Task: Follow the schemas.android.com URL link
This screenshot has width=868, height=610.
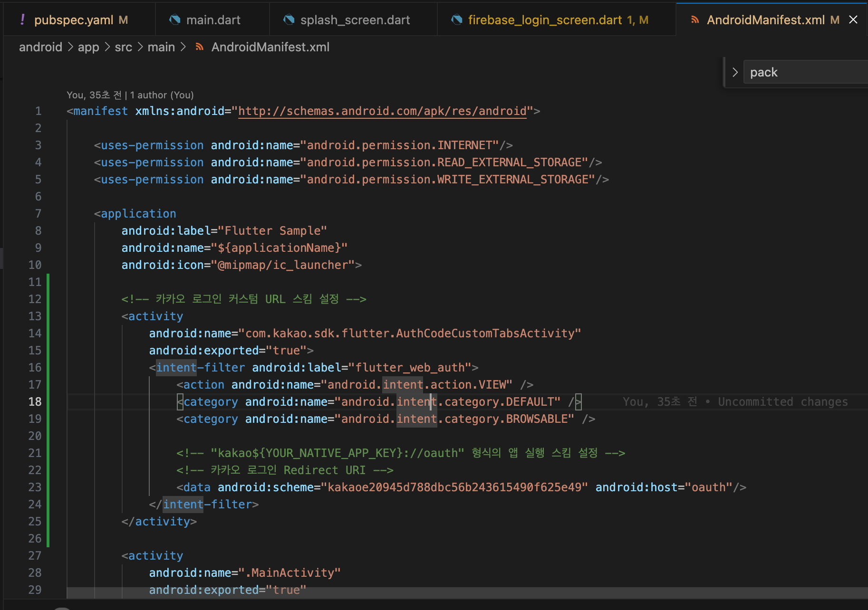Action: tap(382, 111)
